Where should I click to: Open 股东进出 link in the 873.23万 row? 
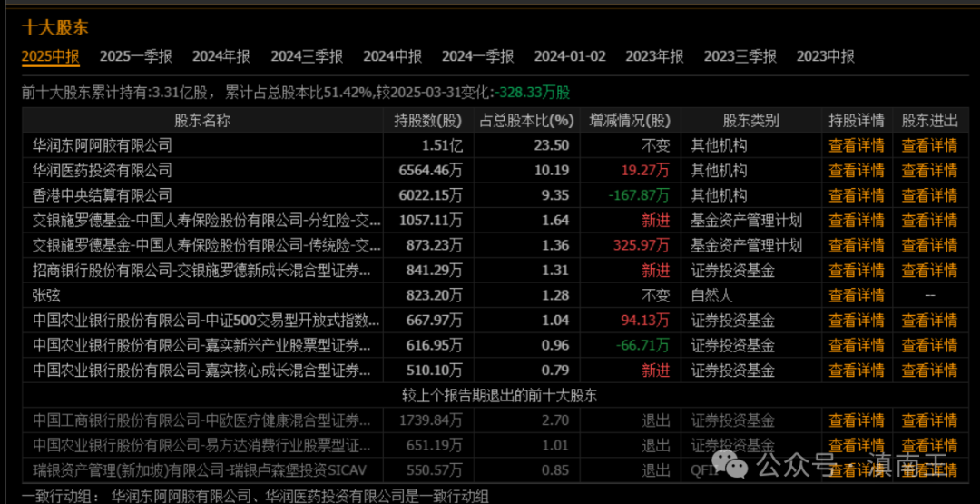coord(929,245)
